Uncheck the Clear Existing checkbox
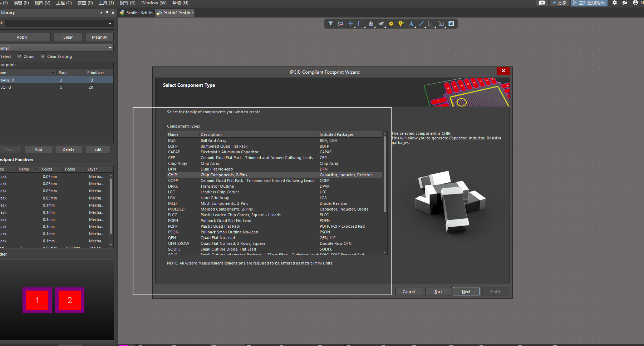 pyautogui.click(x=43, y=56)
